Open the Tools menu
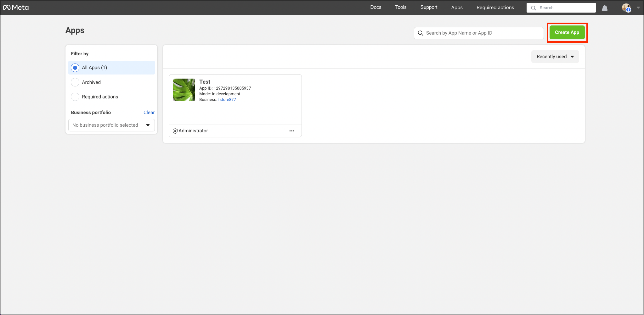The width and height of the screenshot is (644, 315). pos(401,7)
